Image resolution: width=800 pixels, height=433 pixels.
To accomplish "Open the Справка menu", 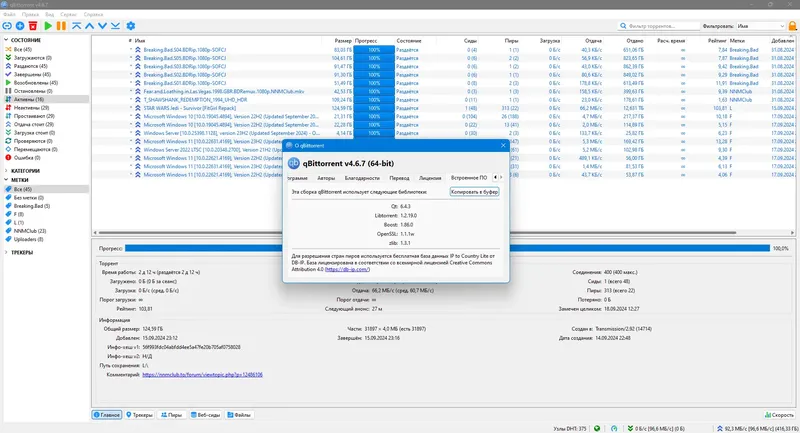I will point(93,15).
